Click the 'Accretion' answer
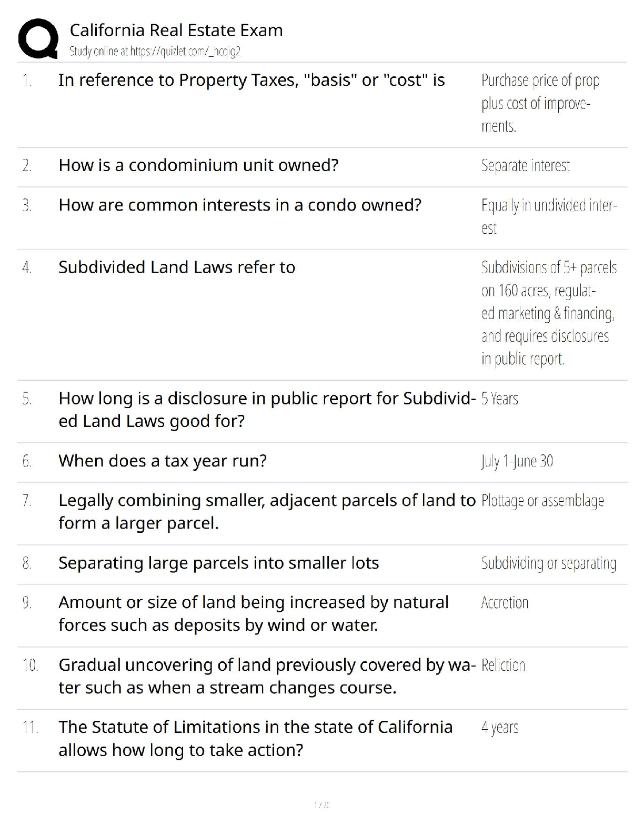 point(505,602)
